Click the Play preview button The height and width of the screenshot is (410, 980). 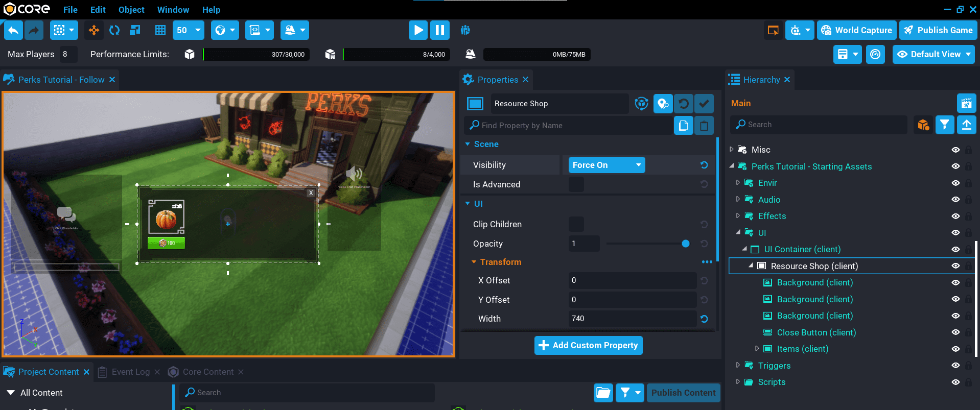click(x=417, y=30)
